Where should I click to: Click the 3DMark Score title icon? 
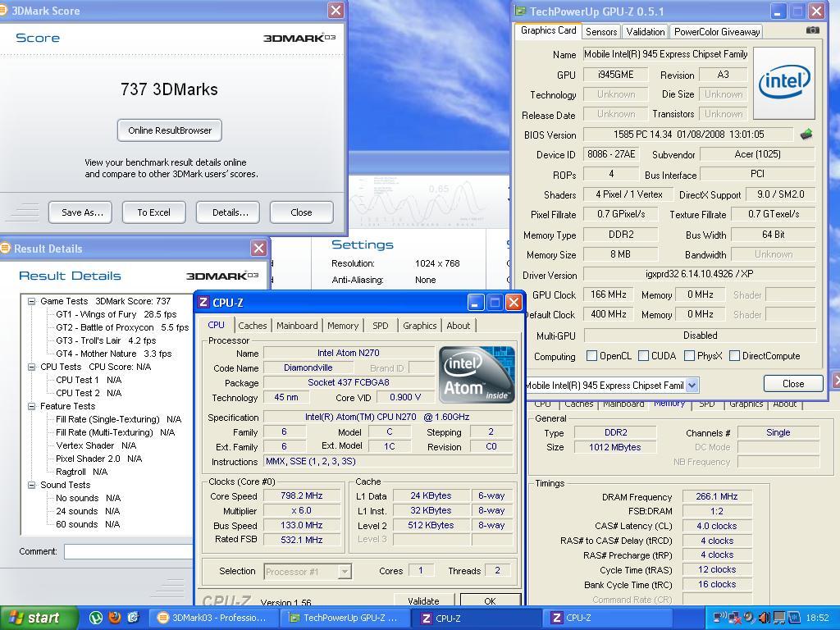(3, 10)
